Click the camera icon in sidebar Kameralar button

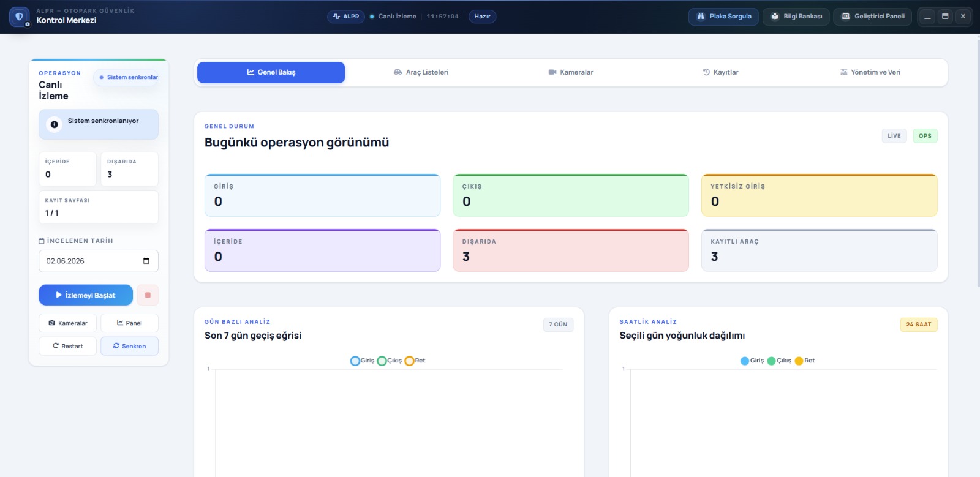click(52, 323)
